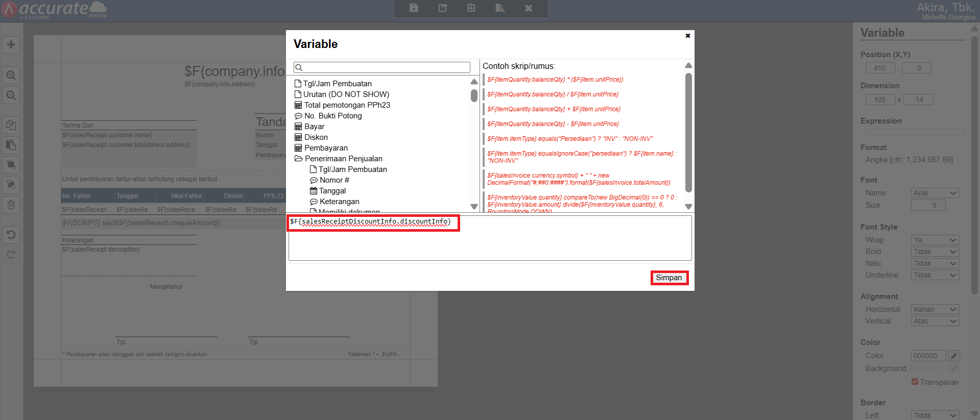980x420 pixels.
Task: Click the download icon in top toolbar
Action: pyautogui.click(x=471, y=8)
